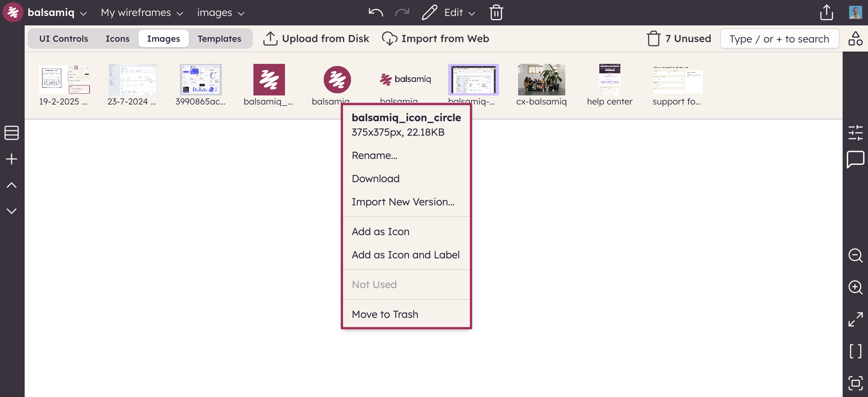Select the help center thumbnail
The height and width of the screenshot is (397, 868).
(610, 80)
